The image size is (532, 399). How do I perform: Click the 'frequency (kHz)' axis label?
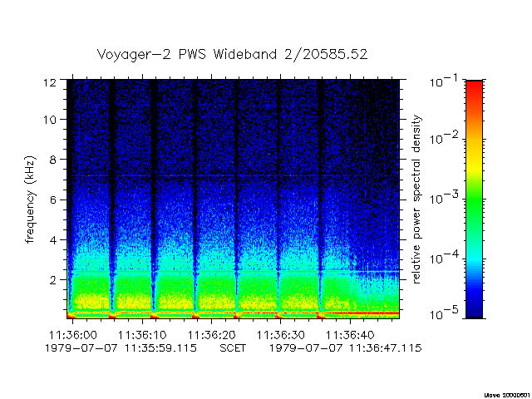[30, 199]
